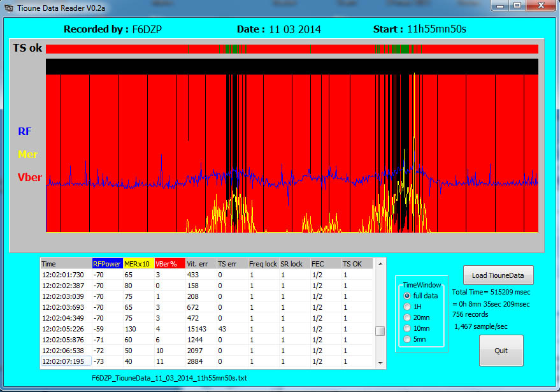Screen dimensions: 560x392
Task: Click the Start 11h55mn50s label
Action: pyautogui.click(x=420, y=29)
